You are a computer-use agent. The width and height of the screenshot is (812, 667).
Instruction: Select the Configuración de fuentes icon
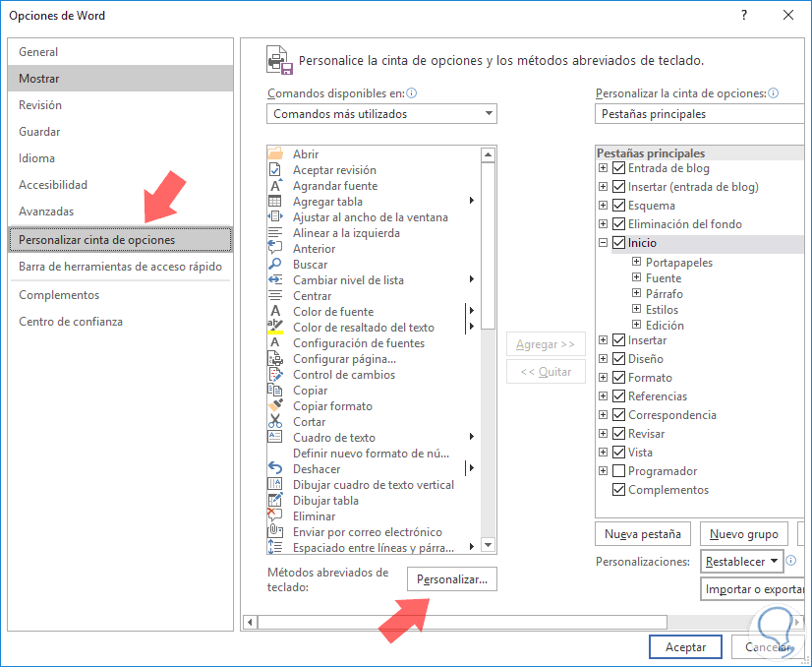[x=275, y=343]
